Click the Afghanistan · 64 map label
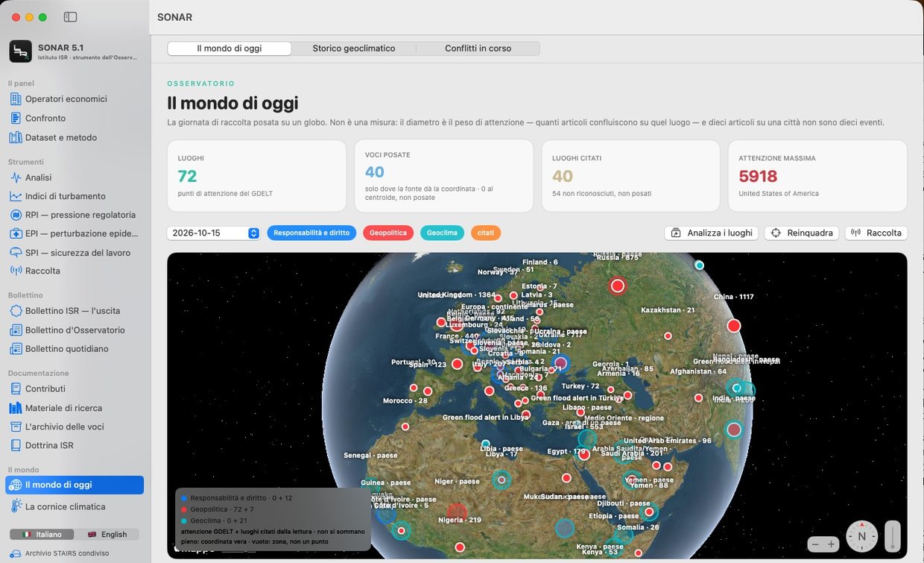 [698, 371]
